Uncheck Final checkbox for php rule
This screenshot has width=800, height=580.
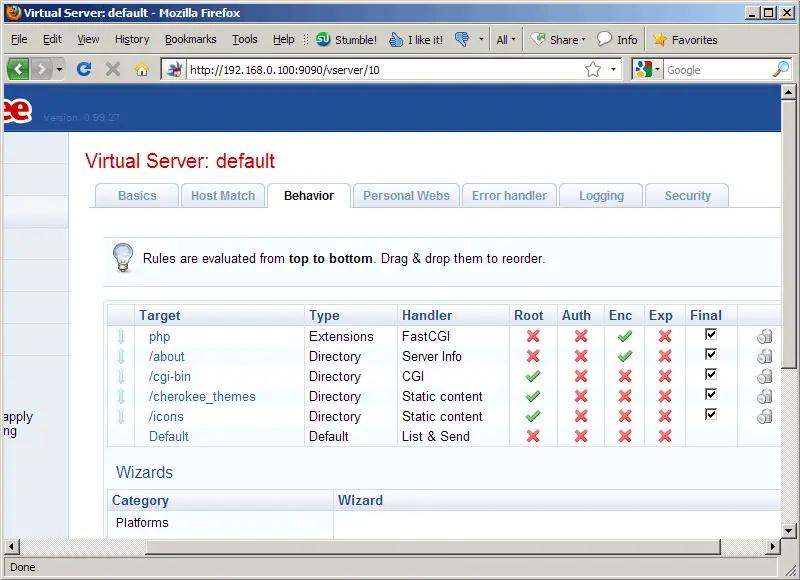711,335
